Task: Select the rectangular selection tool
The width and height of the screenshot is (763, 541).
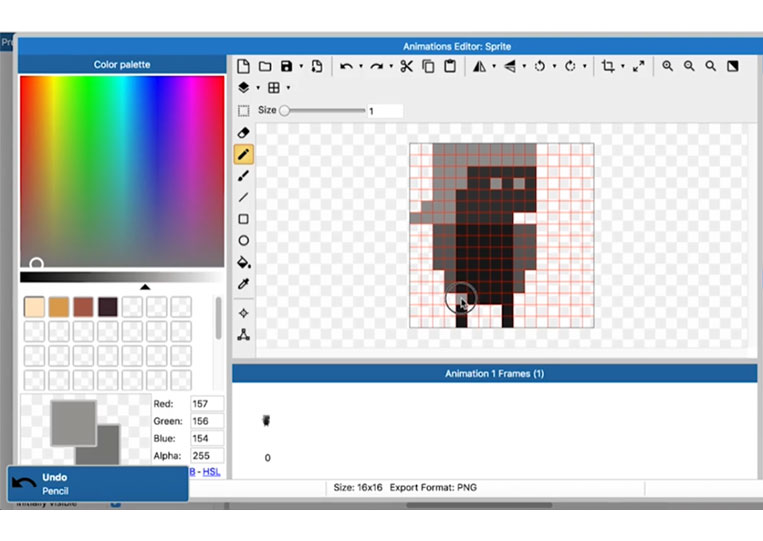Action: coord(244,110)
